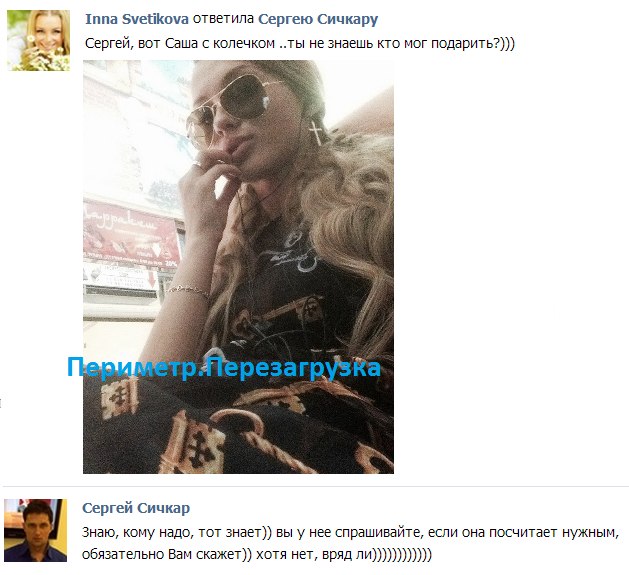Select Inna's comment text about колечком
Viewport: 629px width, 575px height.
coord(300,43)
